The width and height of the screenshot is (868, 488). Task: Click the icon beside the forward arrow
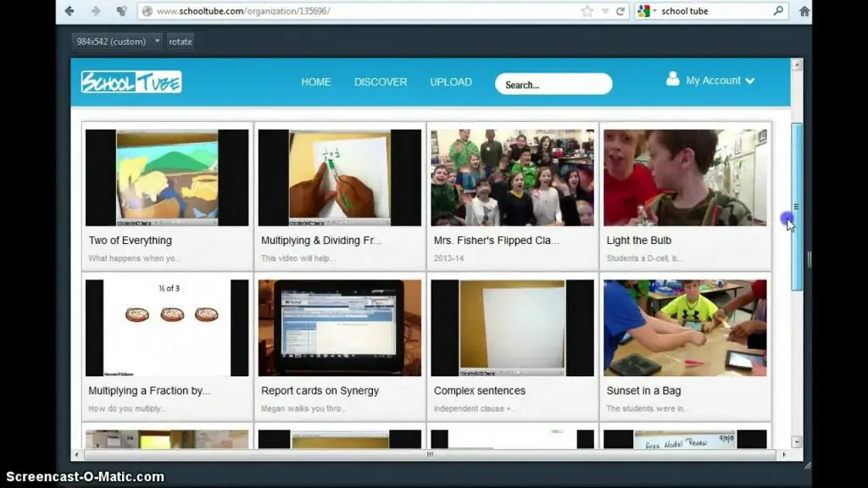click(121, 10)
